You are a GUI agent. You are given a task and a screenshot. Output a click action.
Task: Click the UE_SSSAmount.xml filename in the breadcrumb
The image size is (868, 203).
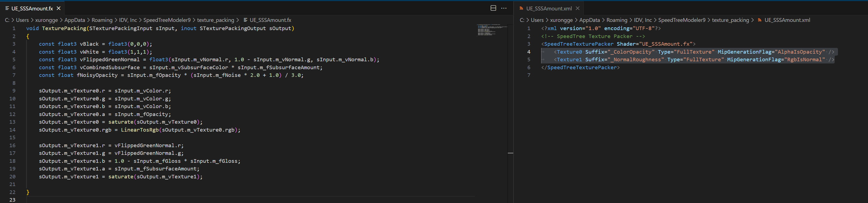tap(787, 20)
